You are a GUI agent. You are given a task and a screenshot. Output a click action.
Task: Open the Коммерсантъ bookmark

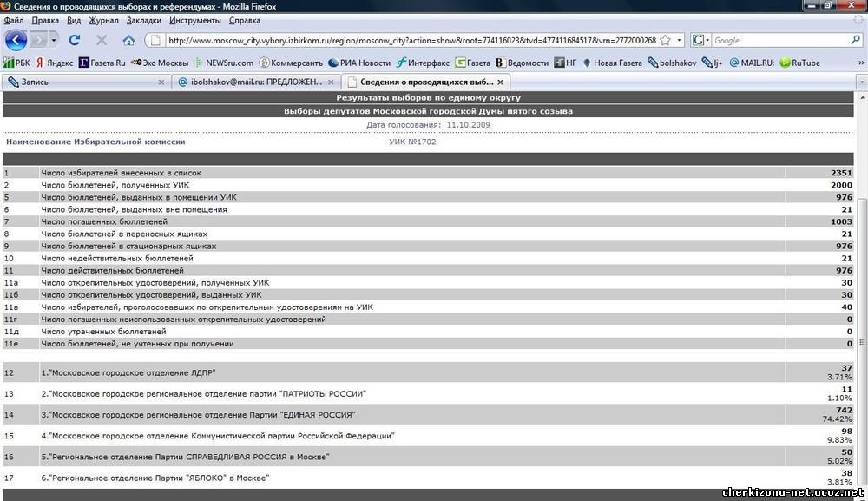pos(290,63)
